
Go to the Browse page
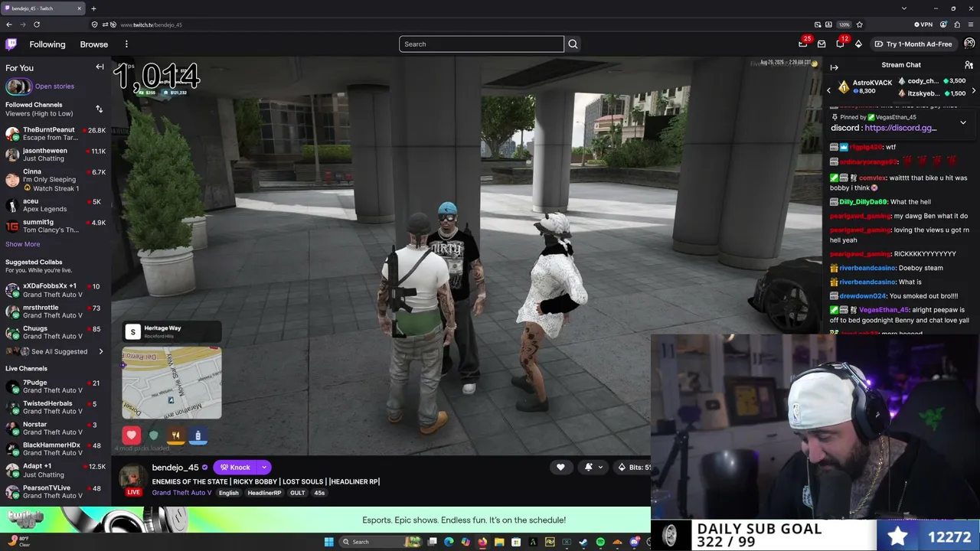click(94, 44)
